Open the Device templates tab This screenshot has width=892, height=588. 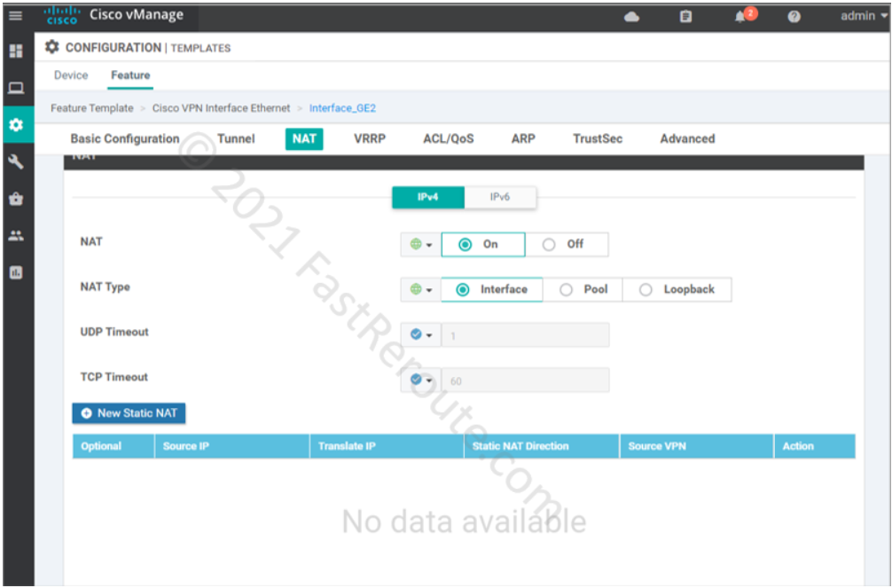70,75
